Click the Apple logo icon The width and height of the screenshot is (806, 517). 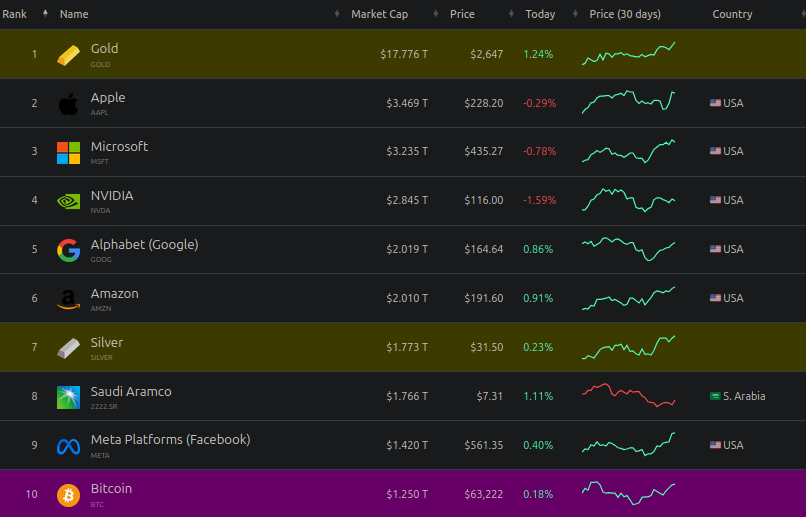(x=68, y=103)
